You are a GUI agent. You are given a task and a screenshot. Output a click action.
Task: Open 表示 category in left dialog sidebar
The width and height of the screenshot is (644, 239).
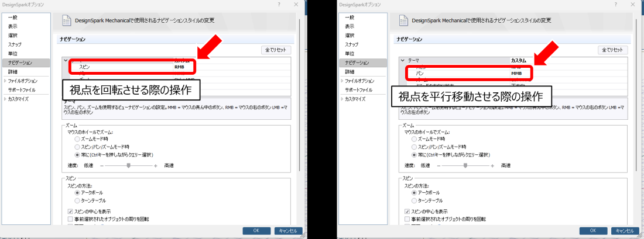click(x=12, y=26)
